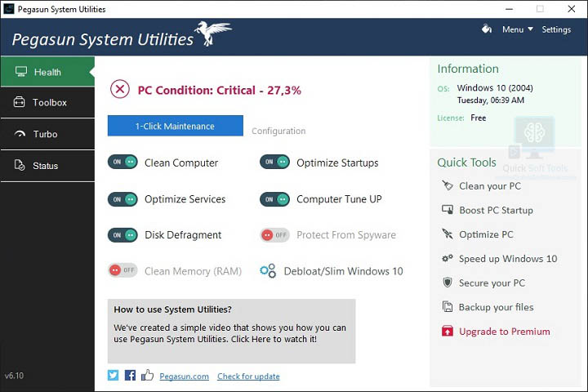Click the Boost PC Startup monitor icon
Screen dimensions: 588x392
(447, 209)
